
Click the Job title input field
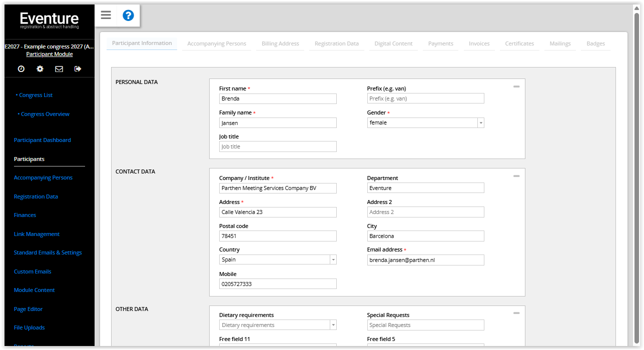point(278,147)
